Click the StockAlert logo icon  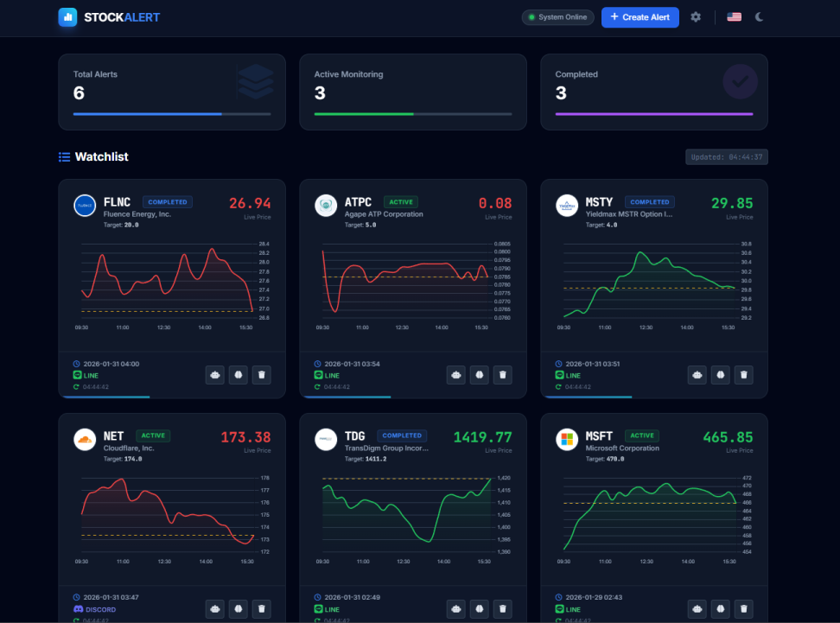(x=67, y=17)
